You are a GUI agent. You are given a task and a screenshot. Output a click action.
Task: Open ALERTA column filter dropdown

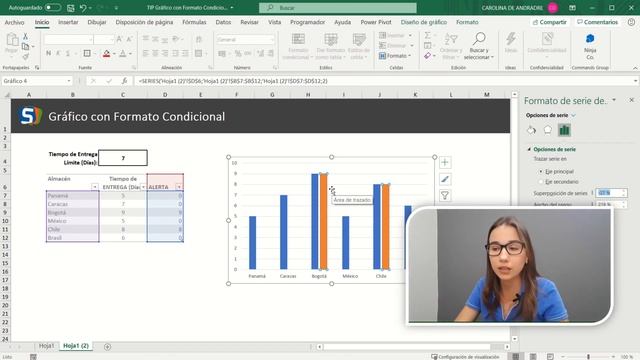[x=179, y=187]
